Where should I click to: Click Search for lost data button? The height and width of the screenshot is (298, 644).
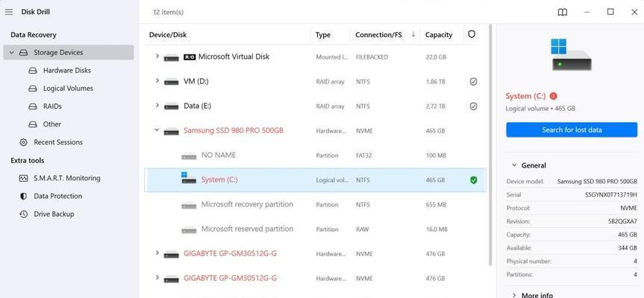click(572, 130)
